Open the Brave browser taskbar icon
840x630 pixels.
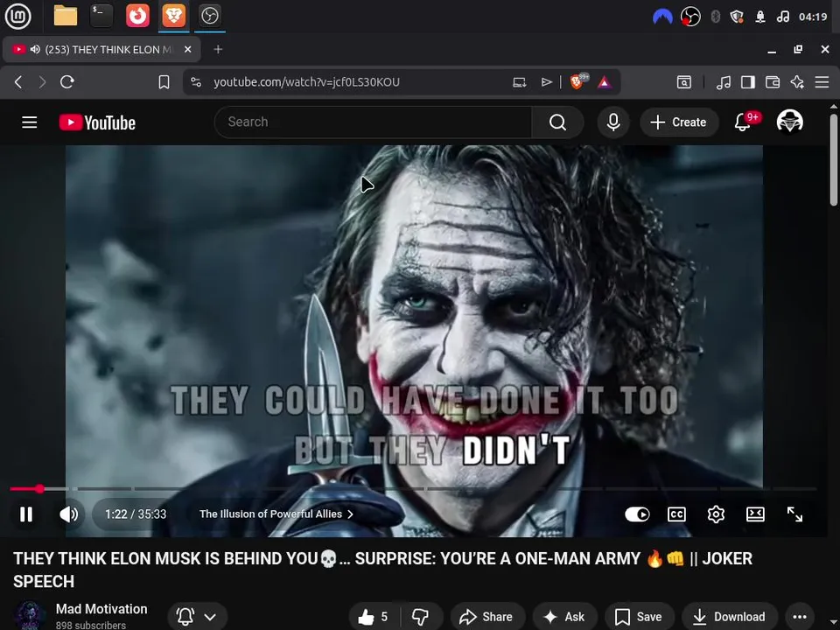(x=174, y=16)
